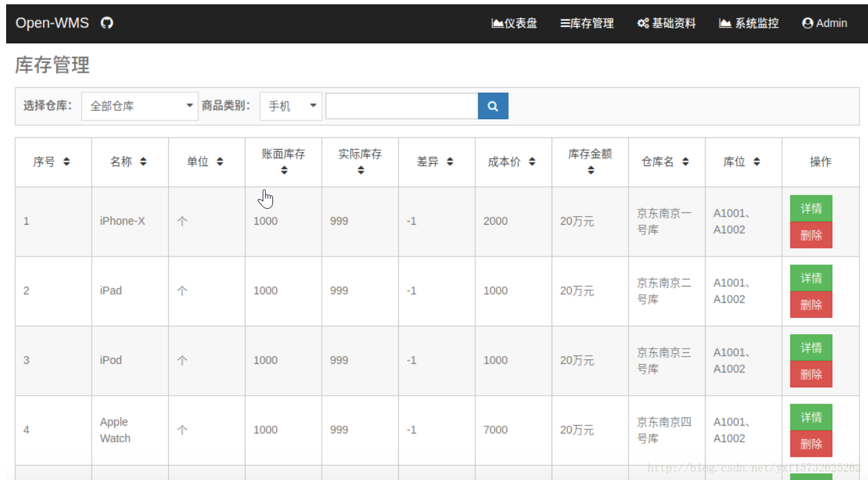Screen dimensions: 868x480
Task: Expand the 手机 product category dropdown
Action: point(291,106)
